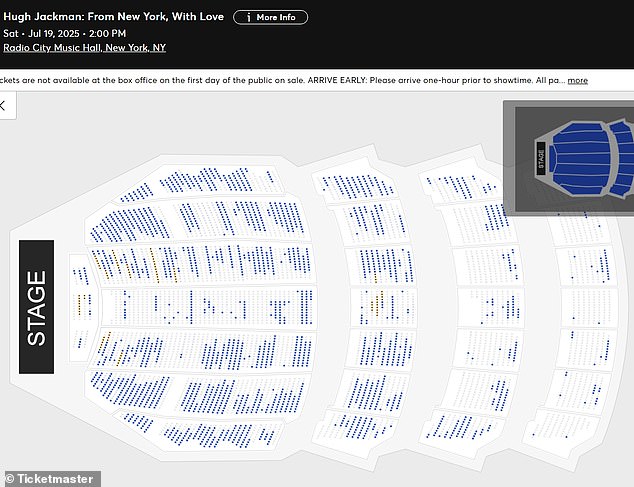Click the More Info button
Image resolution: width=634 pixels, height=487 pixels.
[x=271, y=17]
